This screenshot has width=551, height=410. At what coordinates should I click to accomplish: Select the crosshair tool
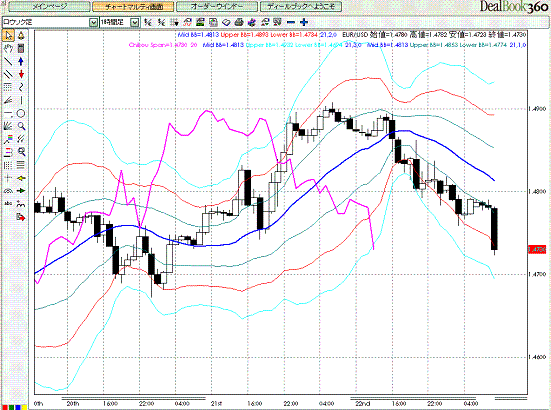click(x=8, y=178)
